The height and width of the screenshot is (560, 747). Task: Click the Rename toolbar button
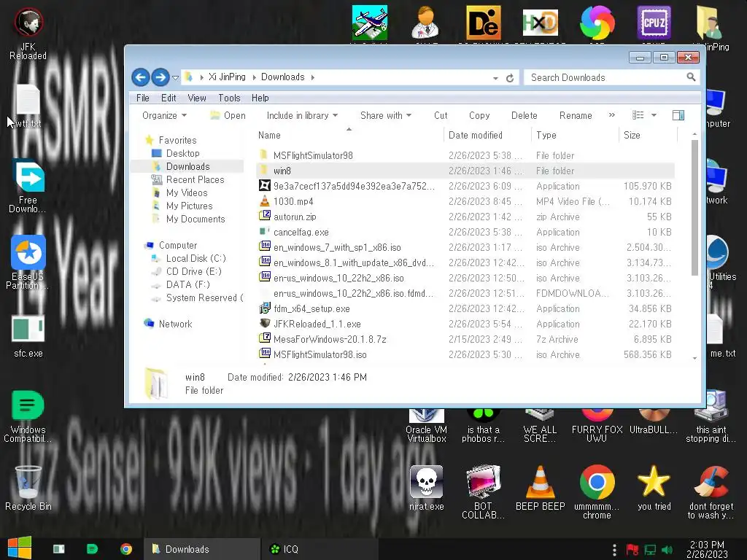(576, 115)
